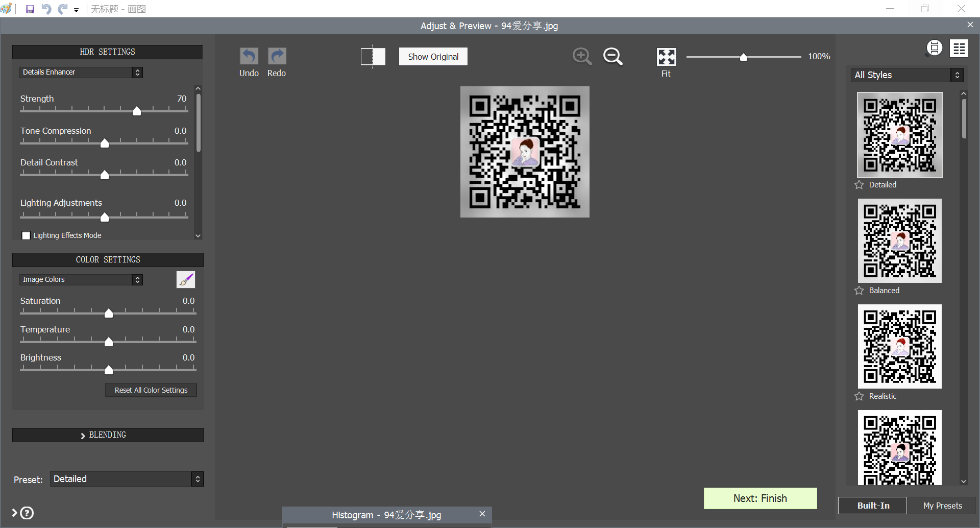
Task: Select the Detailed preset thumbnail
Action: (900, 135)
